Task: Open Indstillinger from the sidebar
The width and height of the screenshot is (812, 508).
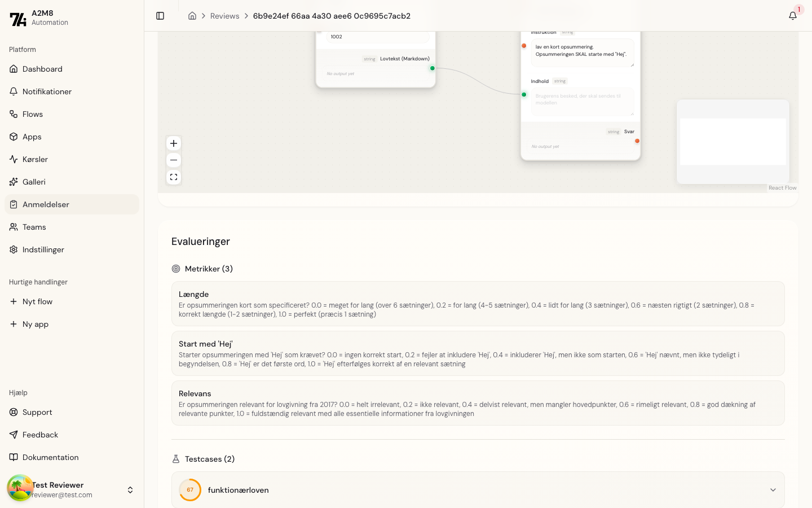Action: 43,249
